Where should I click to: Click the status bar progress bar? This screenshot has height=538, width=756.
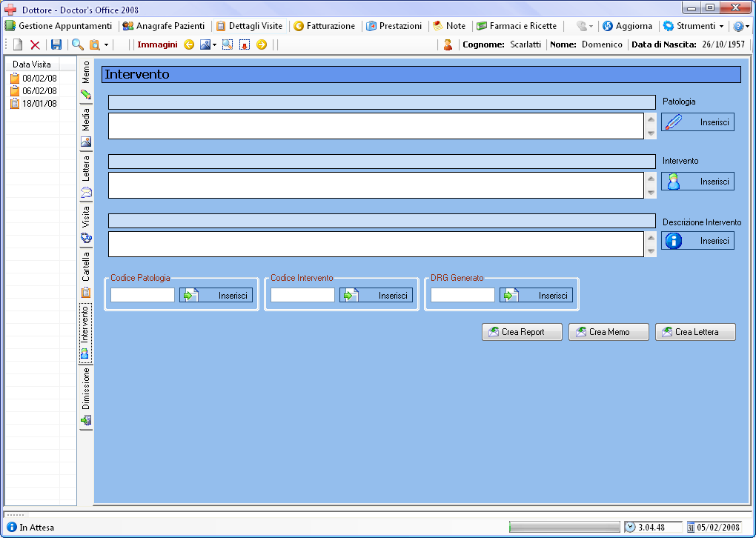(x=565, y=528)
